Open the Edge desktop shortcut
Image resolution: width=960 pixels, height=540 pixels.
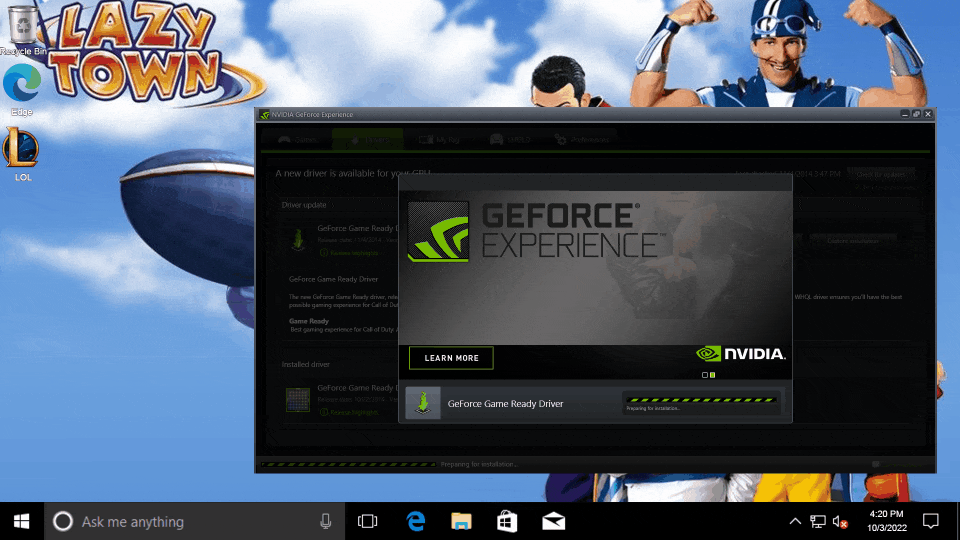(22, 87)
